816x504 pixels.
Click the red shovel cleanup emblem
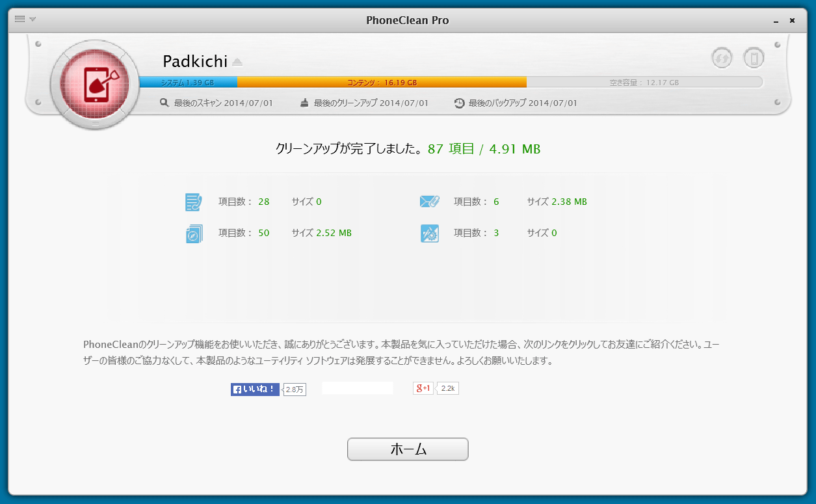click(95, 83)
